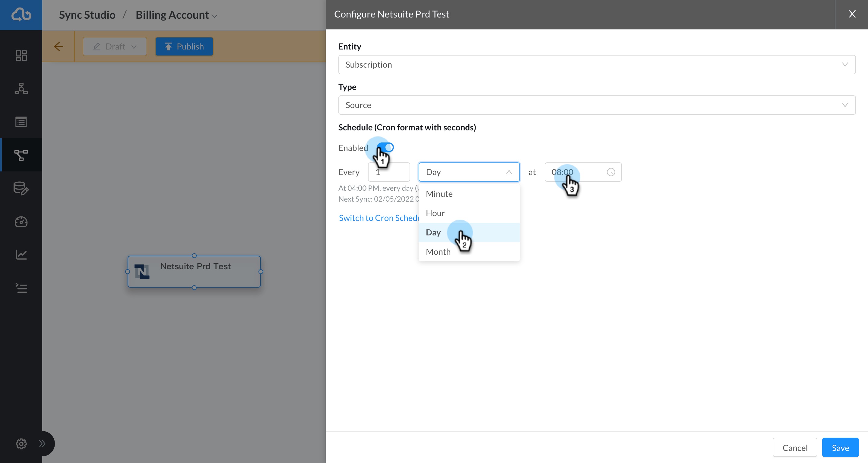The image size is (868, 463).
Task: Collapse the Day interval dropdown
Action: click(469, 172)
